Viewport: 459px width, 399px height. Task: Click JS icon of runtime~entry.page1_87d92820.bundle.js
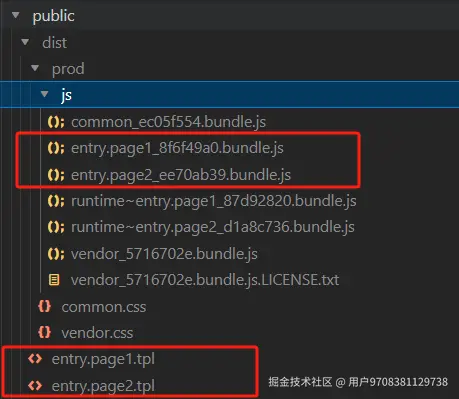click(56, 201)
